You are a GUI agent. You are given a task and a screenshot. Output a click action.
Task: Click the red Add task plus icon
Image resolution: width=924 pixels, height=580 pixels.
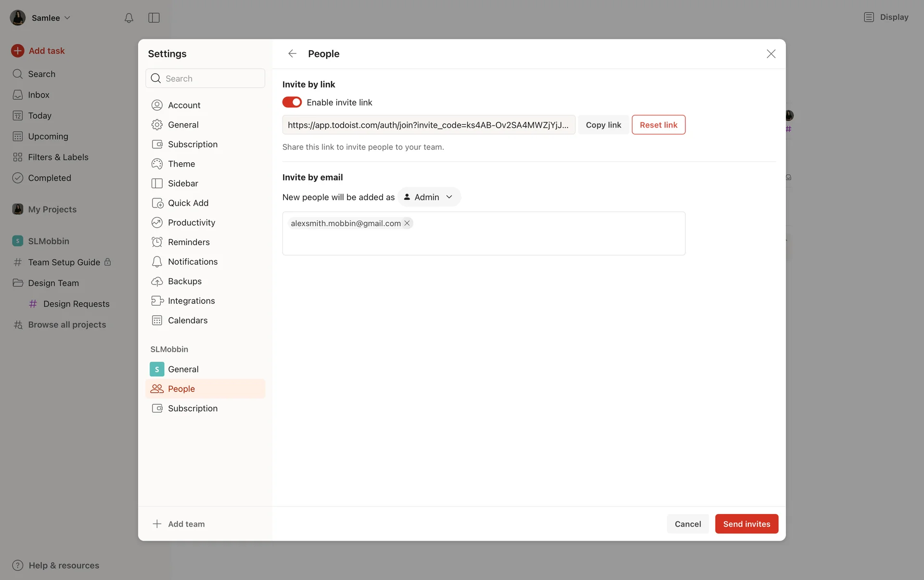[18, 51]
